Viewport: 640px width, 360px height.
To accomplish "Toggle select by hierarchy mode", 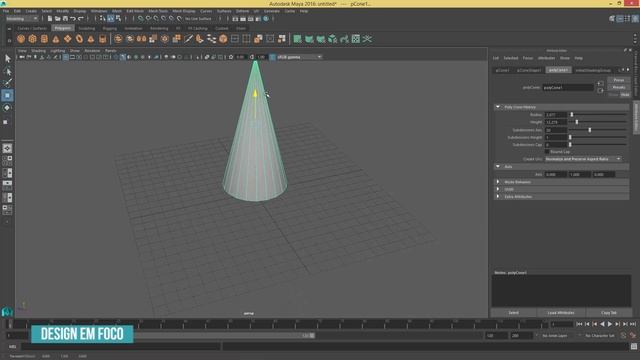I will click(x=103, y=19).
